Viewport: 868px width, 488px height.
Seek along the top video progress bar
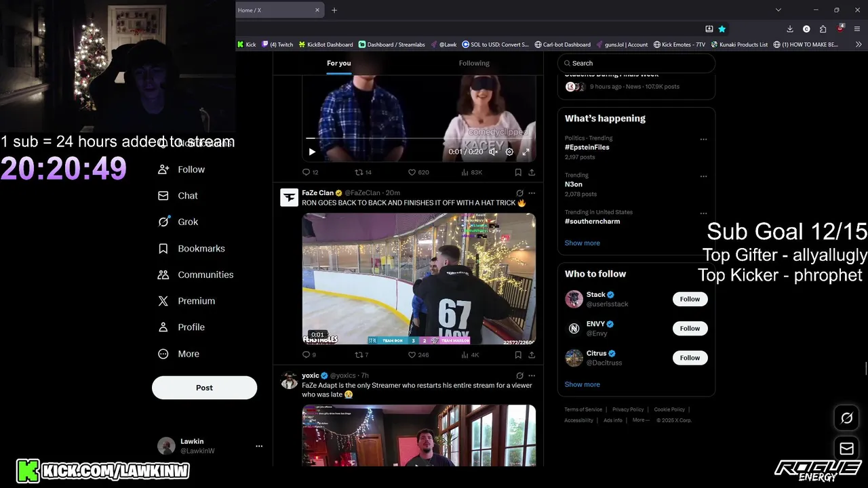[x=418, y=138]
